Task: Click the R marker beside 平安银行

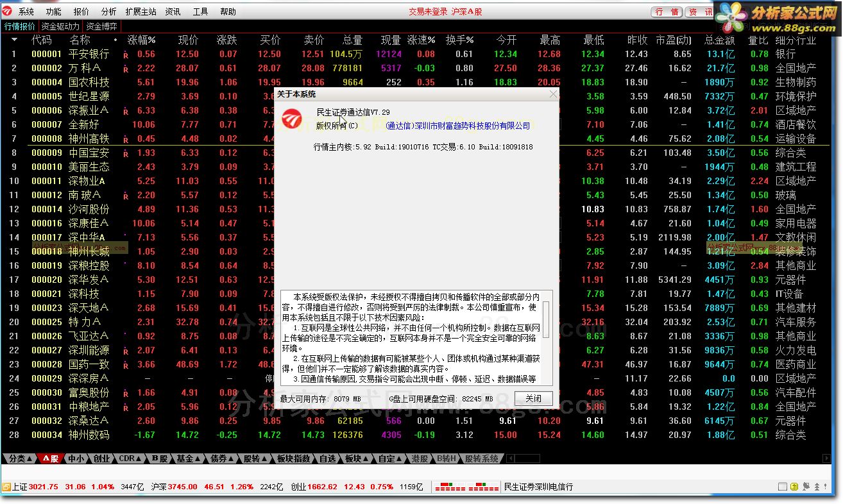Action: [x=126, y=55]
